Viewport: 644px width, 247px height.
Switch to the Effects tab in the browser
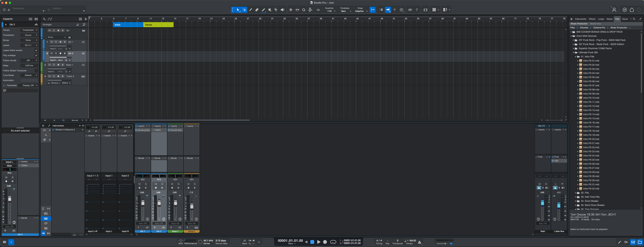point(592,19)
